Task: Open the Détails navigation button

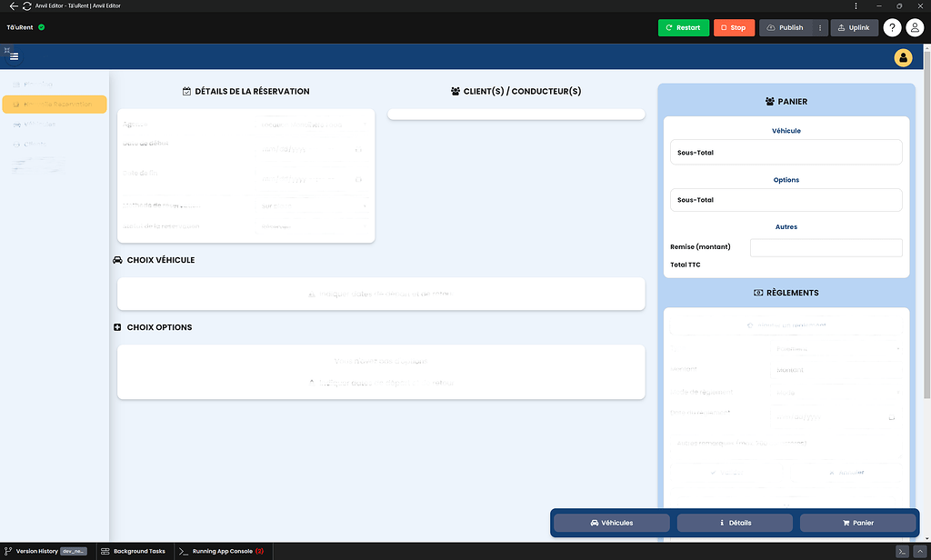Action: point(735,522)
